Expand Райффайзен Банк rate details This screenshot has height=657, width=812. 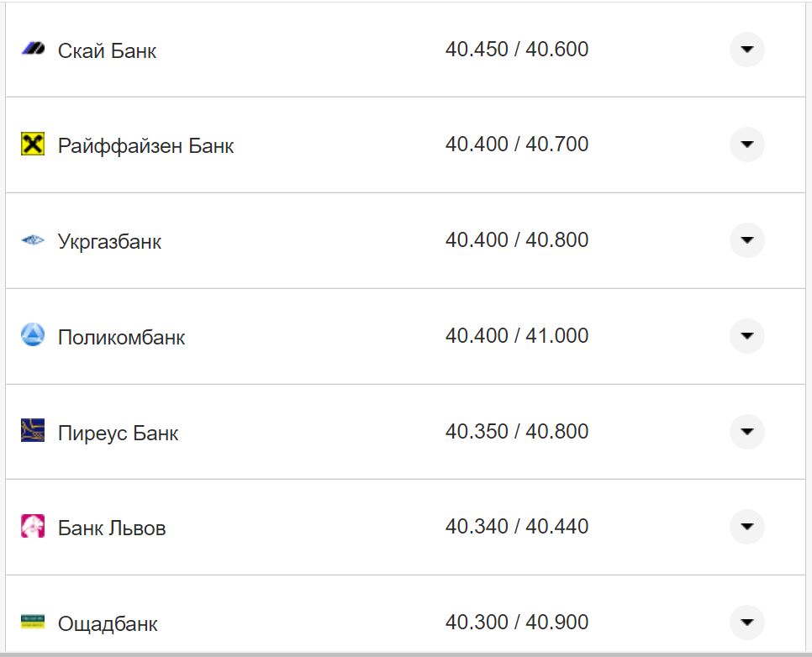point(746,145)
